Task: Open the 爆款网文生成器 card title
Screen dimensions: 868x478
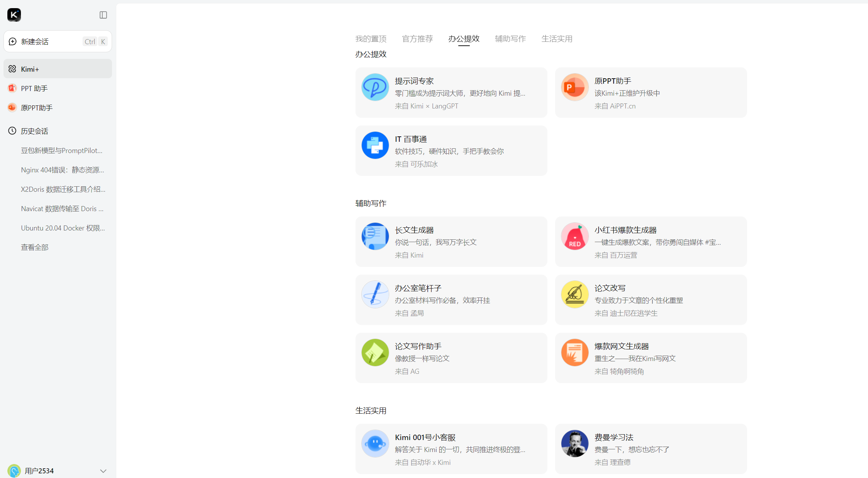Action: point(621,346)
